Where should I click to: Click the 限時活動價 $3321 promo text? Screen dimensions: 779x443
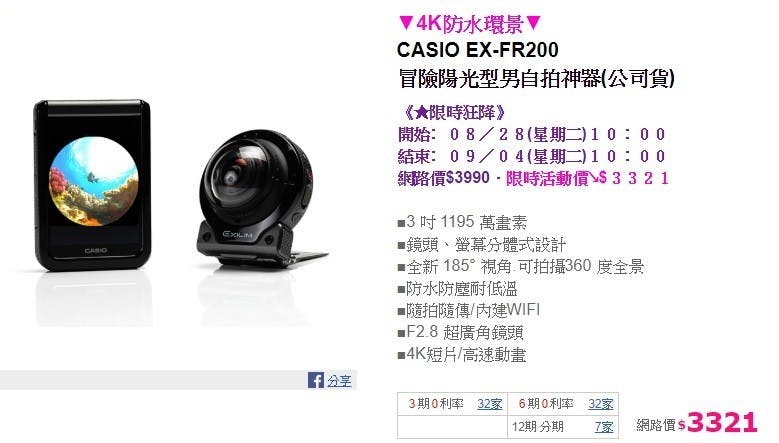point(588,178)
